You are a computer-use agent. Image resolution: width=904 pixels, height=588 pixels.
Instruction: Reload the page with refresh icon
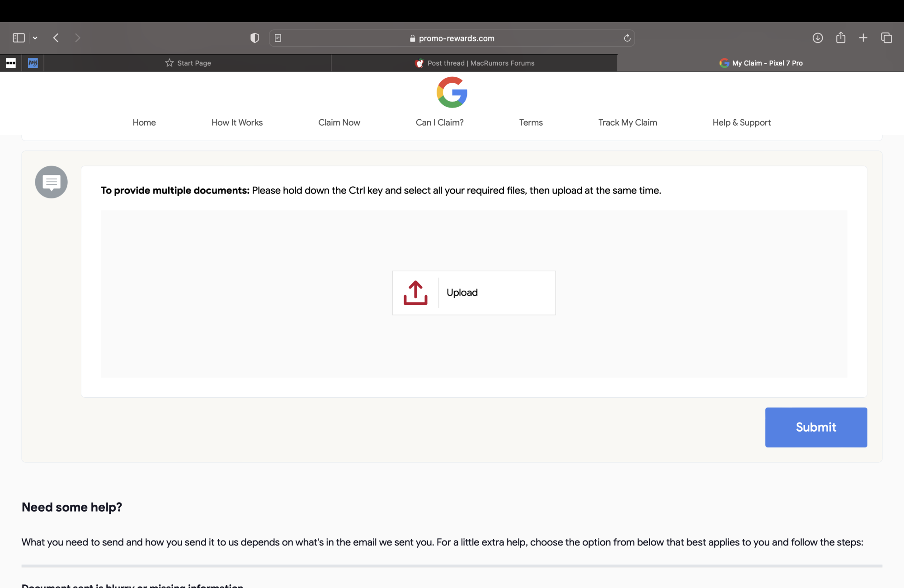coord(627,38)
